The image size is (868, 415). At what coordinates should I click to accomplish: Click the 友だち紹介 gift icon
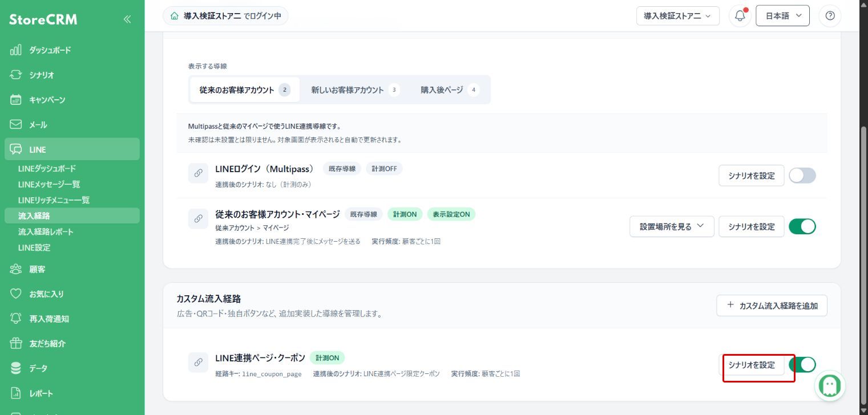coord(16,343)
